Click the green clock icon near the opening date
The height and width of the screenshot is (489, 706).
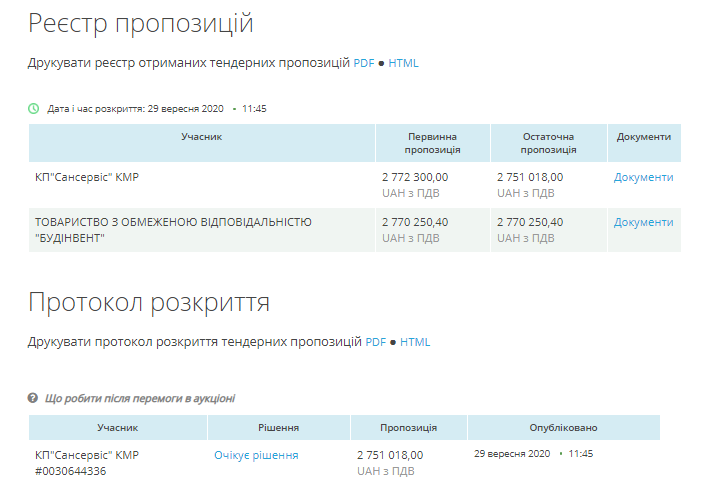click(x=33, y=109)
